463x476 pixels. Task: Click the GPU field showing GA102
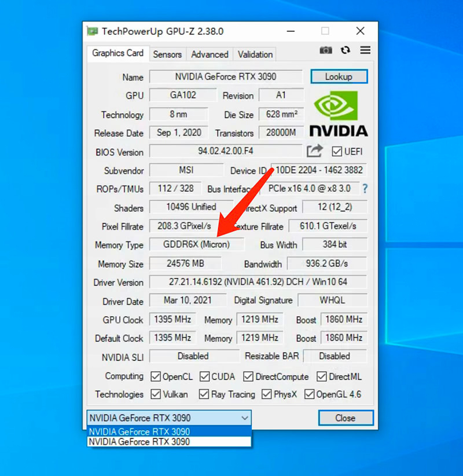click(x=183, y=96)
